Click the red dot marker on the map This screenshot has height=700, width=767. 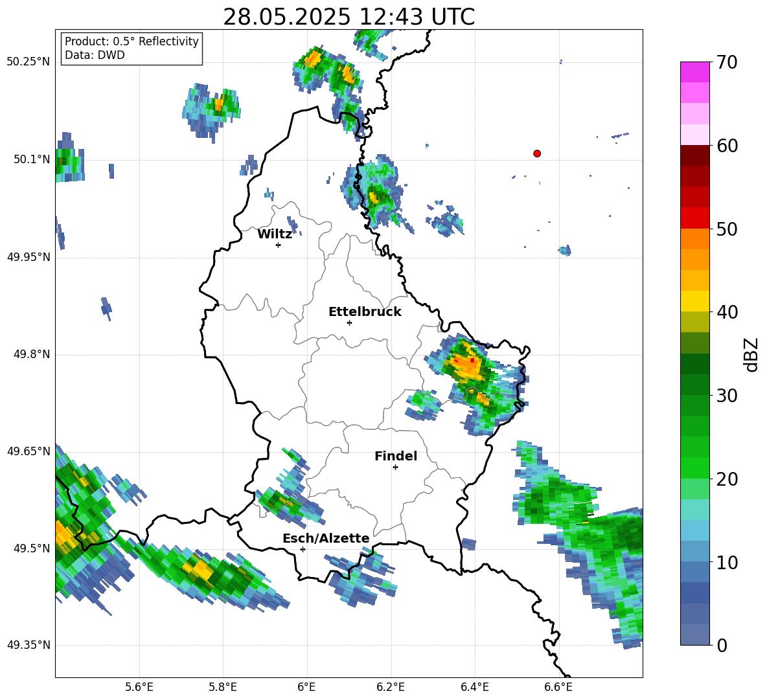click(536, 153)
